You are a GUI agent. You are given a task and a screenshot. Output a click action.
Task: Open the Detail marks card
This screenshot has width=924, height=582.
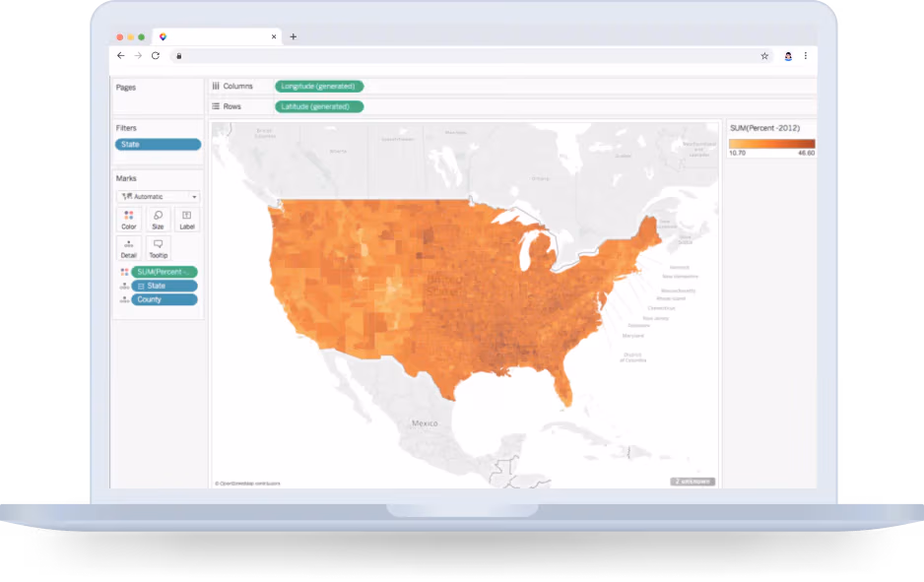pyautogui.click(x=128, y=248)
